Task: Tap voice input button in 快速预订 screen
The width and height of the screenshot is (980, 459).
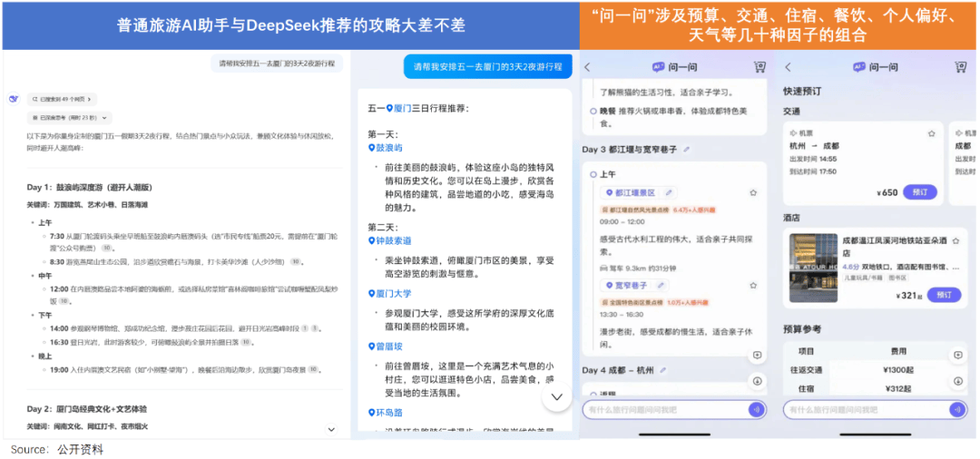Action: coord(956,410)
